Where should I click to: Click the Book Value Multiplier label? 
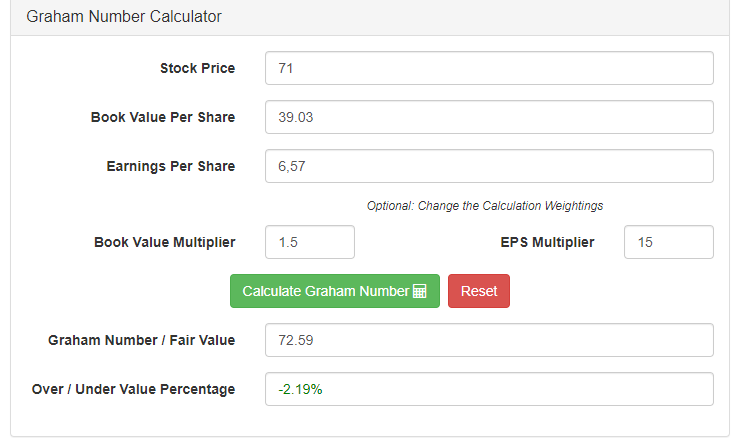[x=165, y=242]
